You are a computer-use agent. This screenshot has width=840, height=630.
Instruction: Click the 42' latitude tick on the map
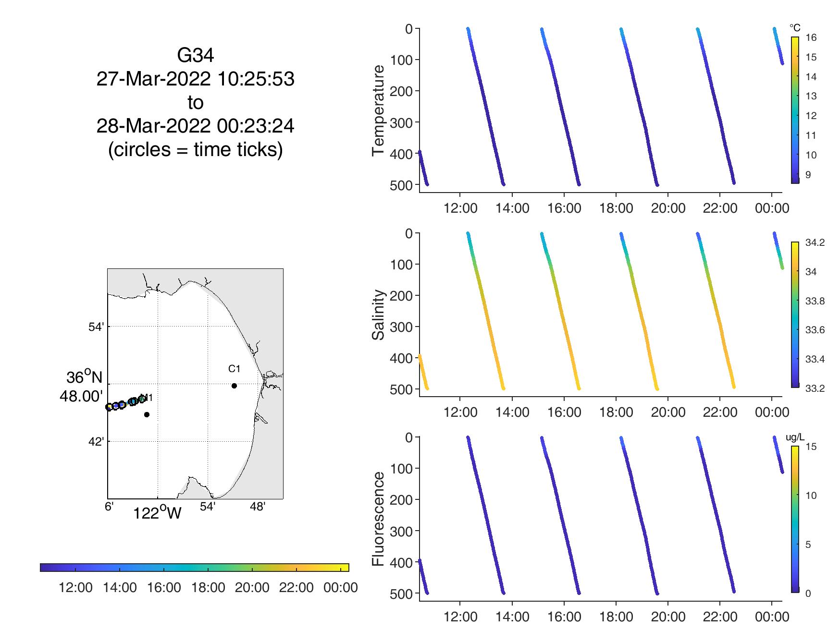[x=96, y=441]
